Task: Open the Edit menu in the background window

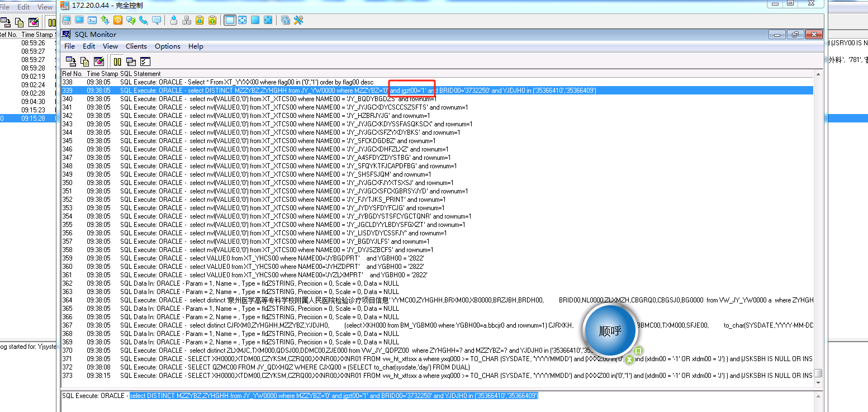Action: 23,7
